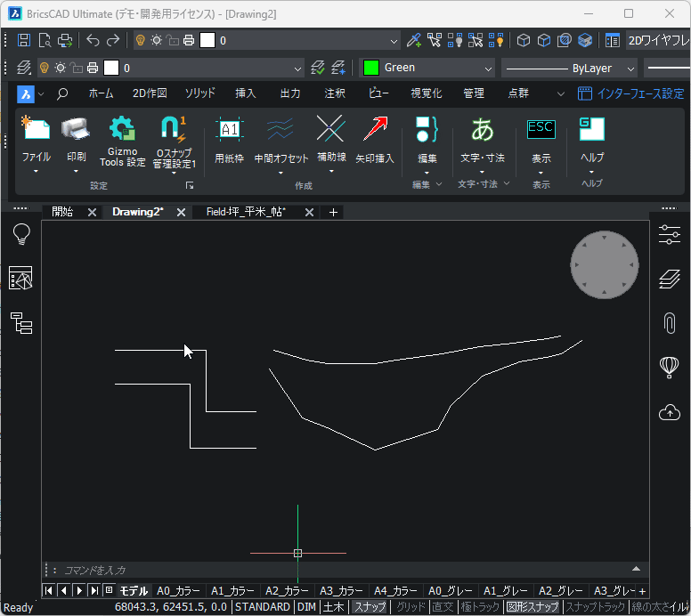Switch to the 注釈 ribbon tab
Image resolution: width=691 pixels, height=616 pixels.
point(335,93)
